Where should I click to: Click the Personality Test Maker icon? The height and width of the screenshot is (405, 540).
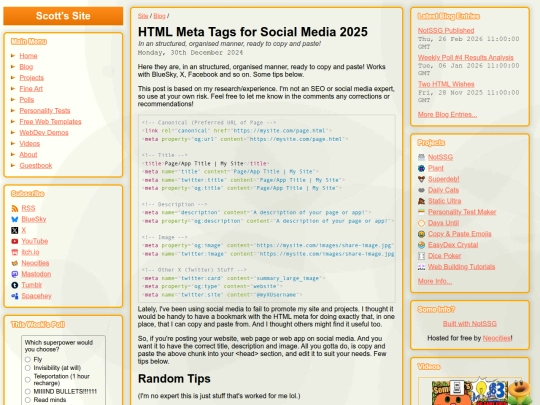[421, 212]
